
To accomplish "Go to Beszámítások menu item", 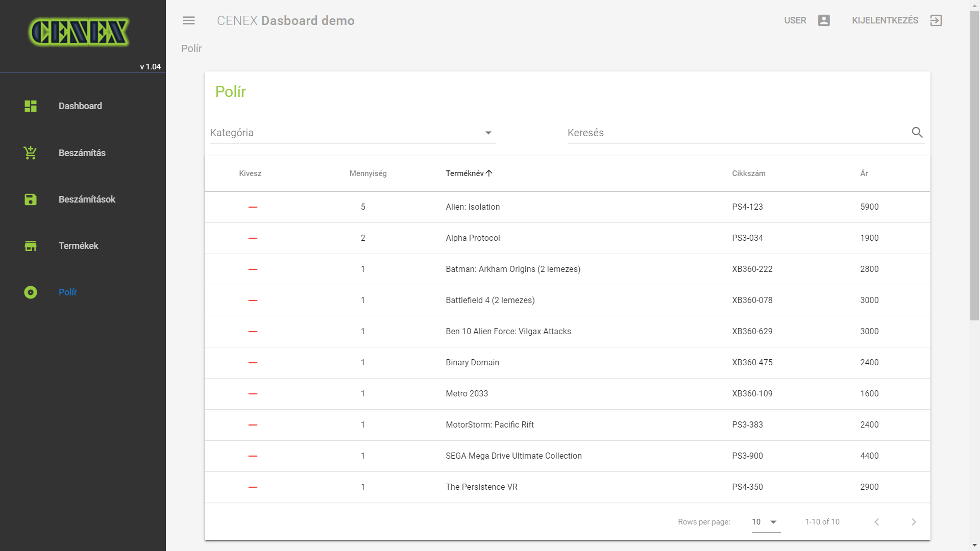I will click(x=87, y=199).
